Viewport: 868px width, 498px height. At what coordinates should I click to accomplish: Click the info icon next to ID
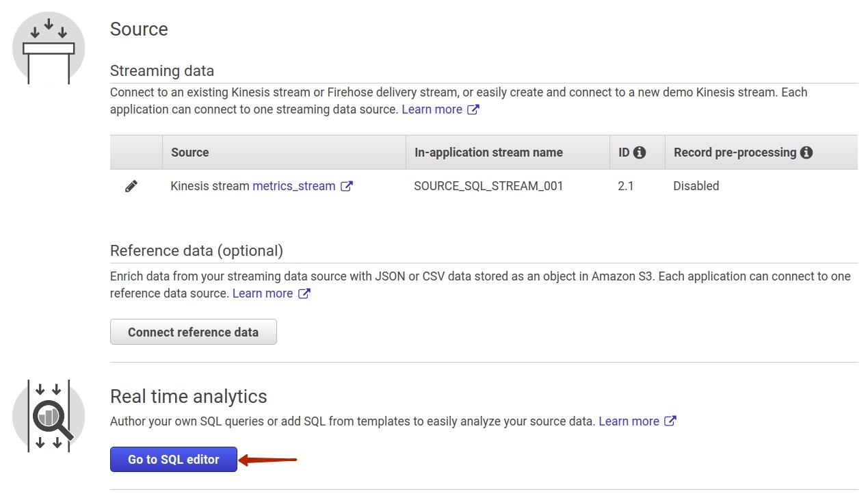pyautogui.click(x=640, y=153)
